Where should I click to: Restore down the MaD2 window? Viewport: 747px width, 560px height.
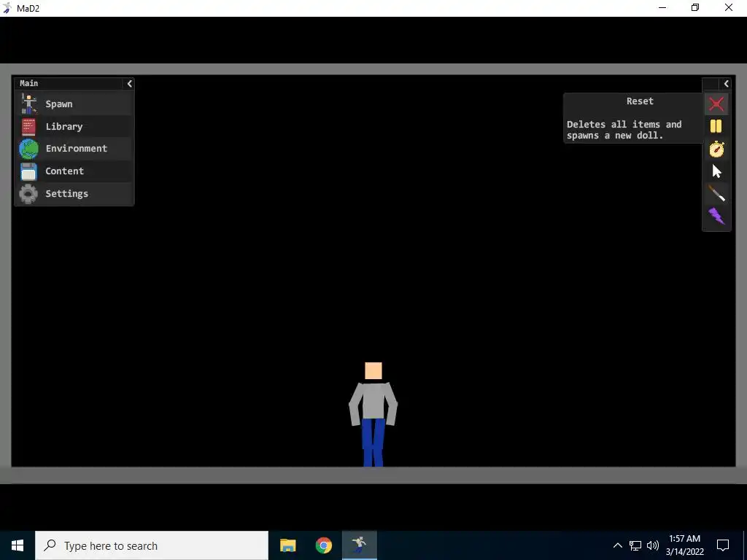pyautogui.click(x=695, y=7)
